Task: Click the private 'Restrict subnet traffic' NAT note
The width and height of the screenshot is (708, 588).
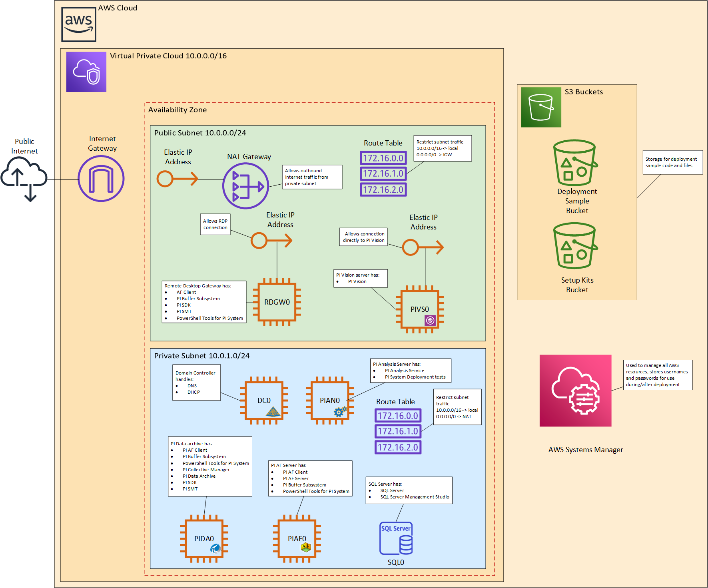Action: pos(457,407)
